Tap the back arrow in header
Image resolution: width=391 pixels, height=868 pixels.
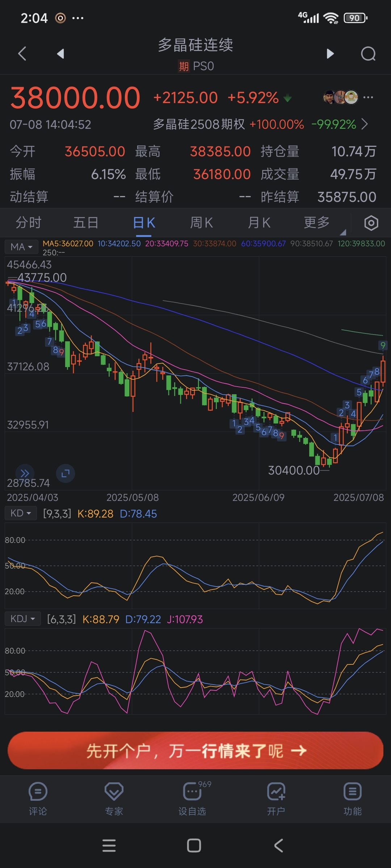[x=22, y=54]
